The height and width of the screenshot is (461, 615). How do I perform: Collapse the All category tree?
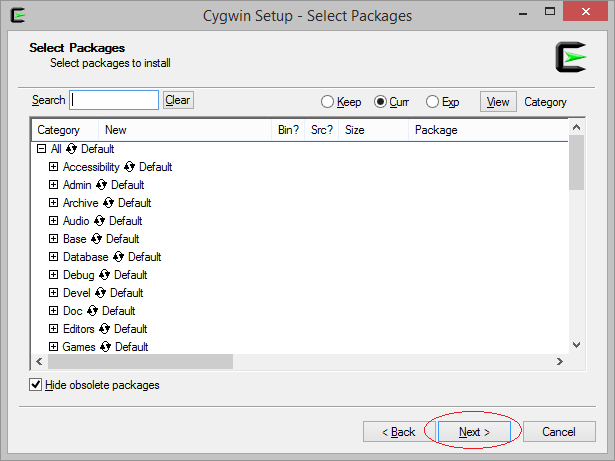click(41, 149)
